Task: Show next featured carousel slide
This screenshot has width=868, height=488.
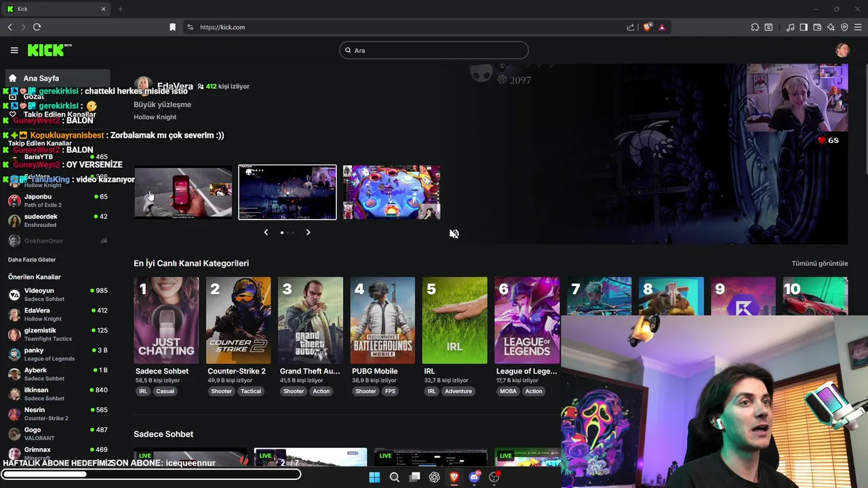Action: point(308,232)
